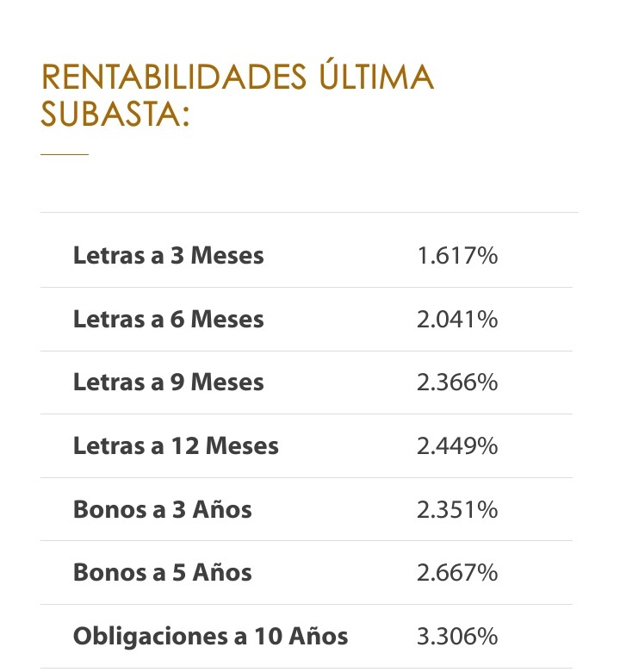
Task: Click the SUBASTA: heading text
Action: pos(115,114)
